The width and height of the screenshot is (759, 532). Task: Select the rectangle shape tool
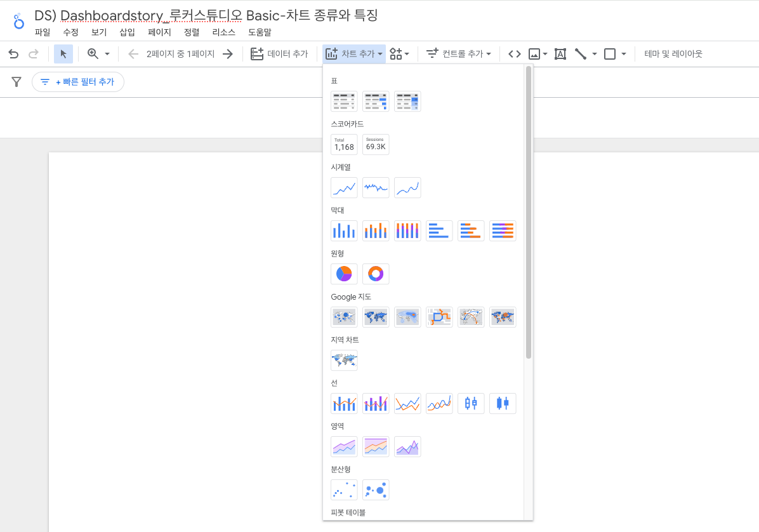tap(610, 54)
